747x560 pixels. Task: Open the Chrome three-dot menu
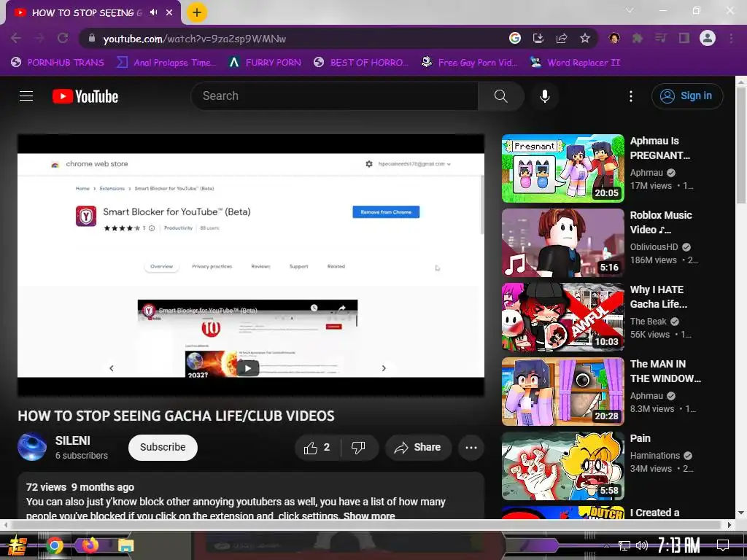click(731, 38)
